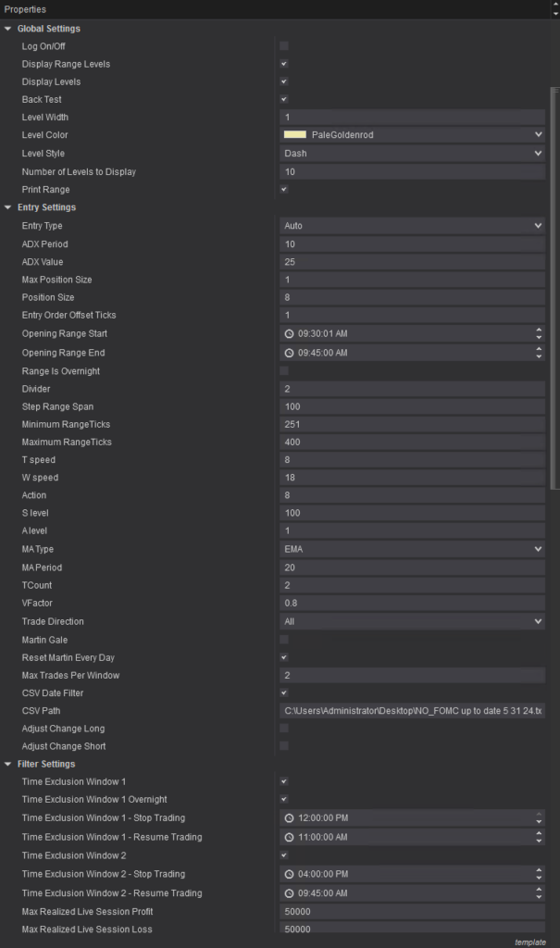Screen dimensions: 560x948
Task: Click the clock icon in Opening Range Start
Action: click(x=290, y=333)
